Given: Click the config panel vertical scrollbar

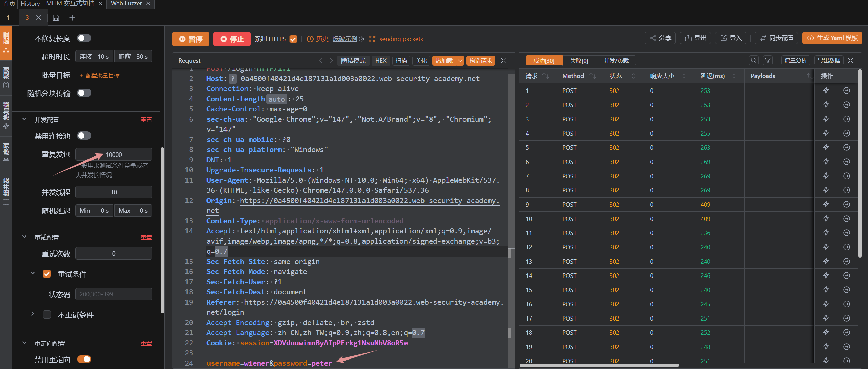Looking at the screenshot, I should tap(162, 230).
